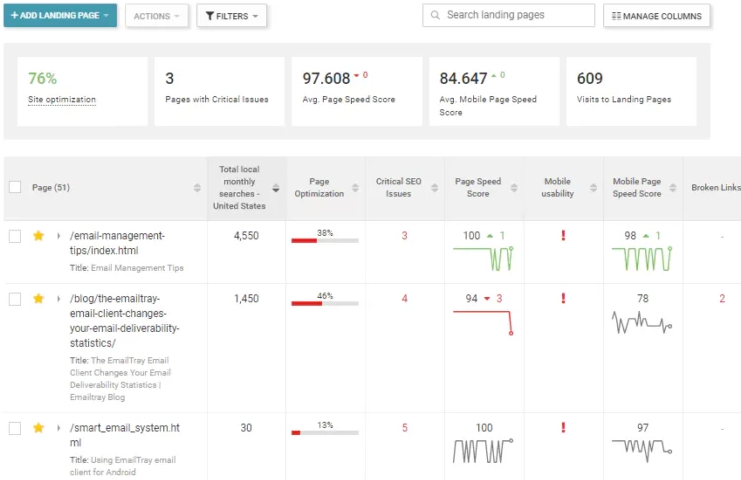Screen dimensions: 741x480
Task: Click the star icon for /email-management-tips row
Action: 39,236
